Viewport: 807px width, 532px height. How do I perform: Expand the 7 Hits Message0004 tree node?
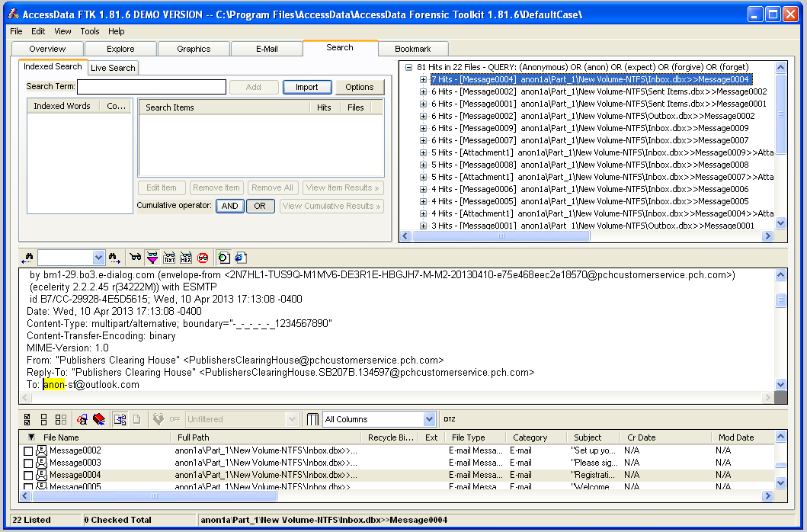coord(424,79)
